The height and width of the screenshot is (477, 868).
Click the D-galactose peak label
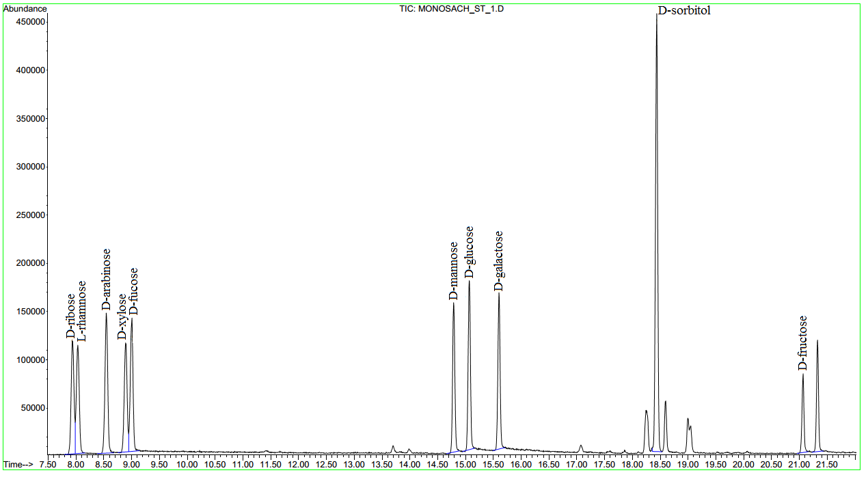pyautogui.click(x=499, y=261)
